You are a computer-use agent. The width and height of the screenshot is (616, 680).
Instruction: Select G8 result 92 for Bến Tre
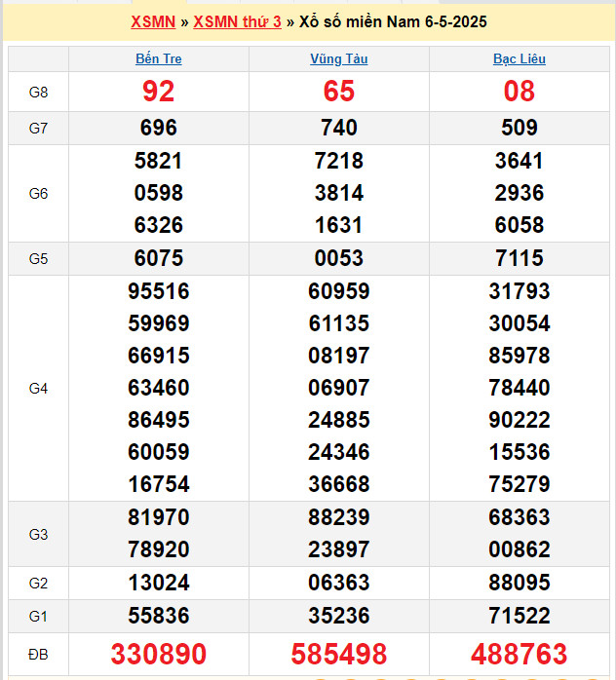point(159,92)
